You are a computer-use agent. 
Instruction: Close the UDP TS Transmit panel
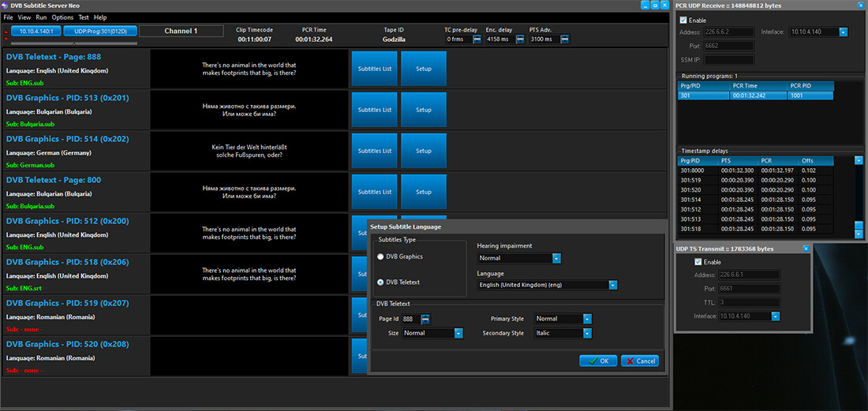[806, 249]
